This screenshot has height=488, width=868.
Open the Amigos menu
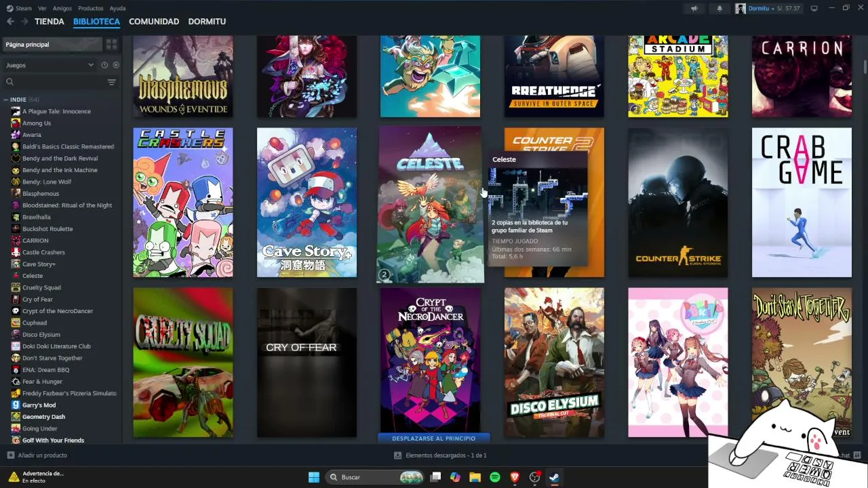pos(62,8)
